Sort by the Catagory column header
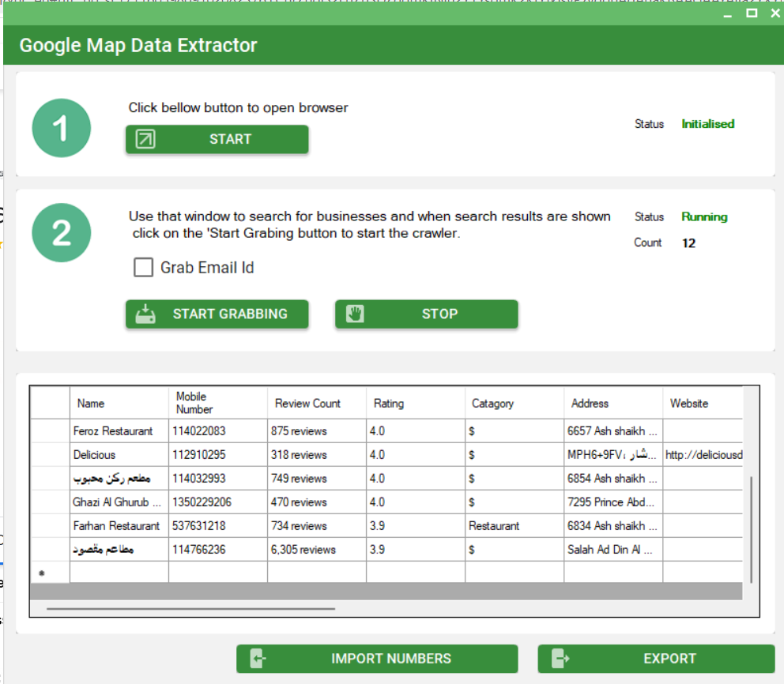784x684 pixels. pyautogui.click(x=514, y=403)
